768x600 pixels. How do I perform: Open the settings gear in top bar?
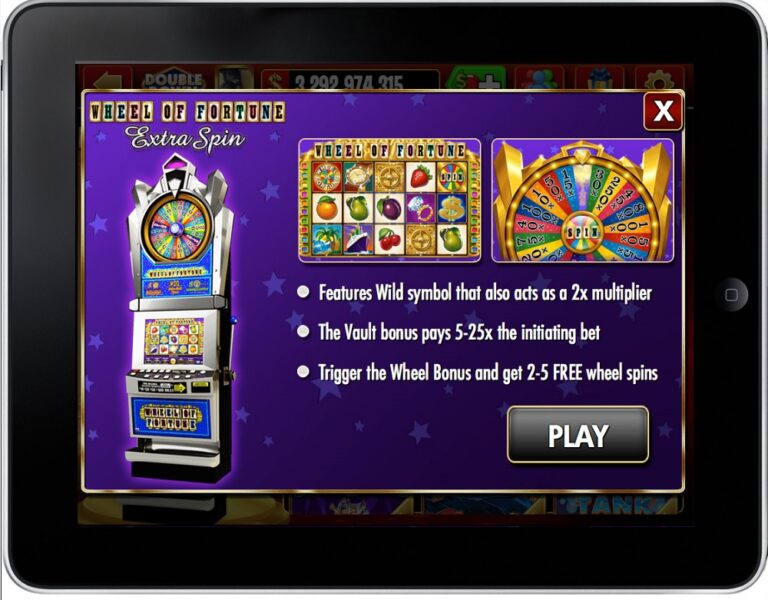pos(659,79)
